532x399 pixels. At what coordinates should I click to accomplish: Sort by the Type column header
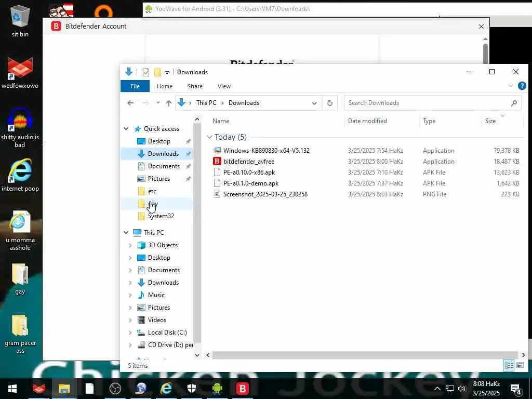pos(429,121)
